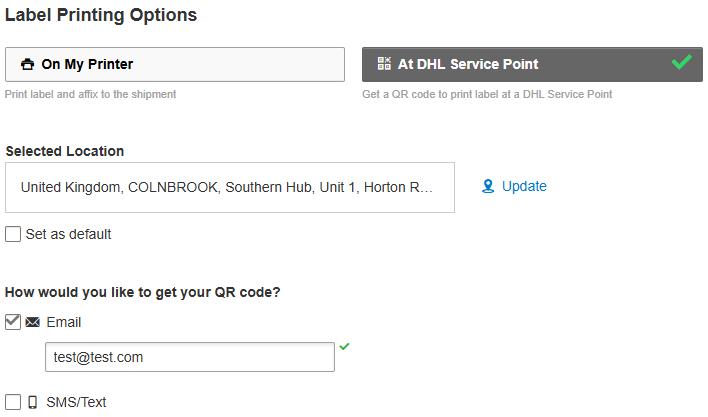Click the Email option label
The height and width of the screenshot is (417, 708).
64,322
